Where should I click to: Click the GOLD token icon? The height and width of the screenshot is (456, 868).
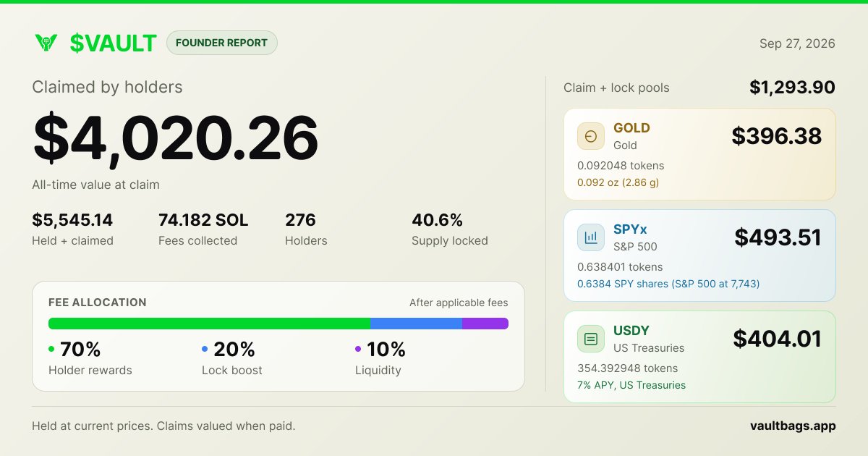591,136
